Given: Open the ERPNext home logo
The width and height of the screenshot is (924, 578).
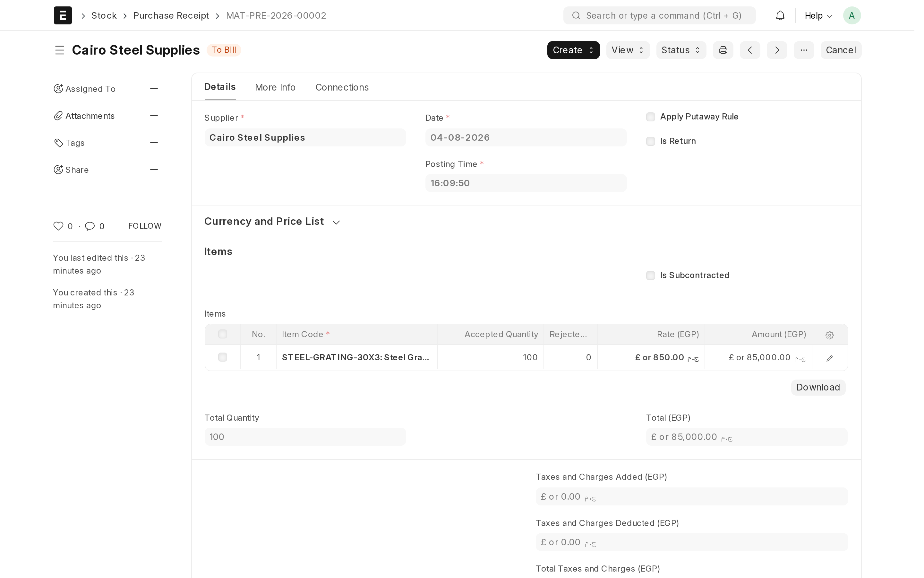Looking at the screenshot, I should [x=63, y=15].
